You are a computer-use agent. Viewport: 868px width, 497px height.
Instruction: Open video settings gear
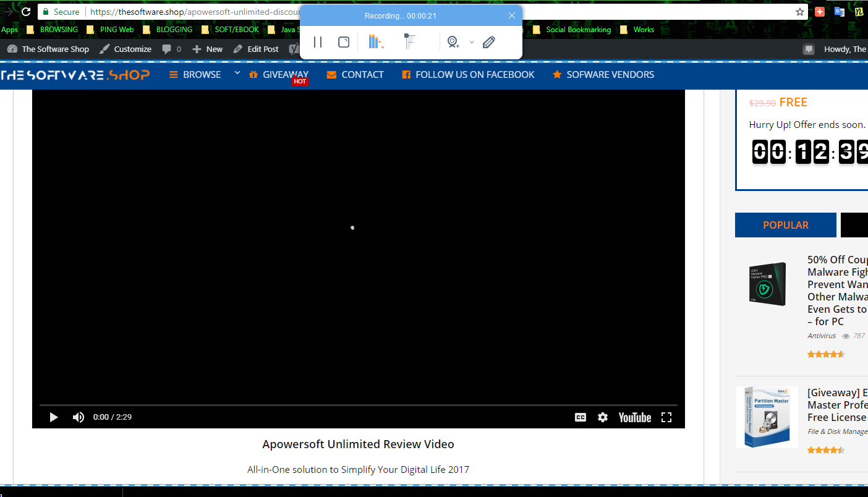pos(603,417)
